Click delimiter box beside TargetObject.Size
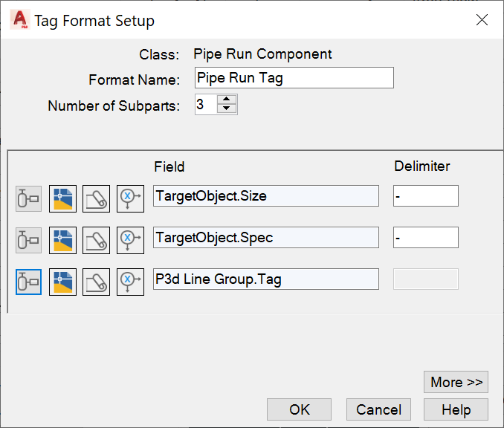 point(426,195)
